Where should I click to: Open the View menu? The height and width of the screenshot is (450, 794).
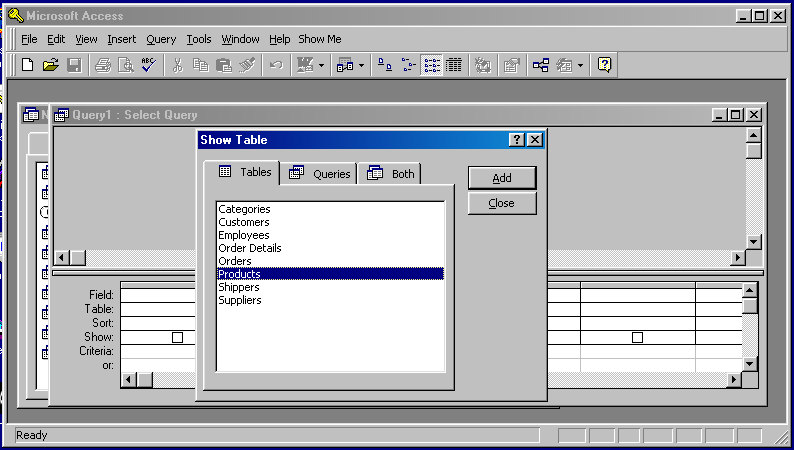[86, 39]
